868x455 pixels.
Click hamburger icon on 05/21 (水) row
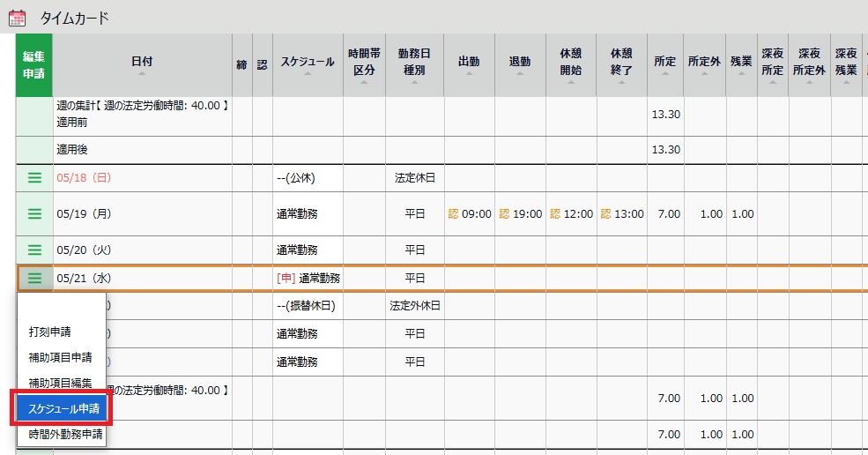34,278
